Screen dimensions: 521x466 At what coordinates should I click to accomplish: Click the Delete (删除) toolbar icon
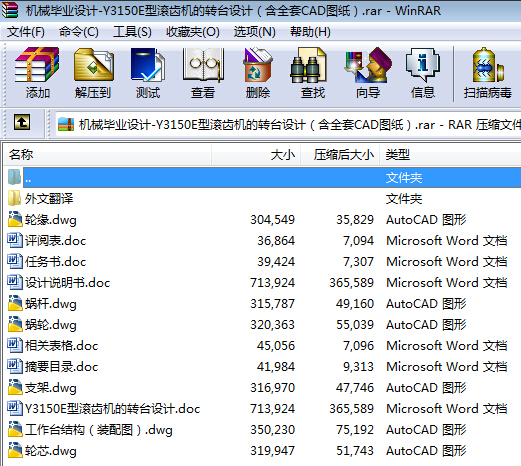pos(258,65)
